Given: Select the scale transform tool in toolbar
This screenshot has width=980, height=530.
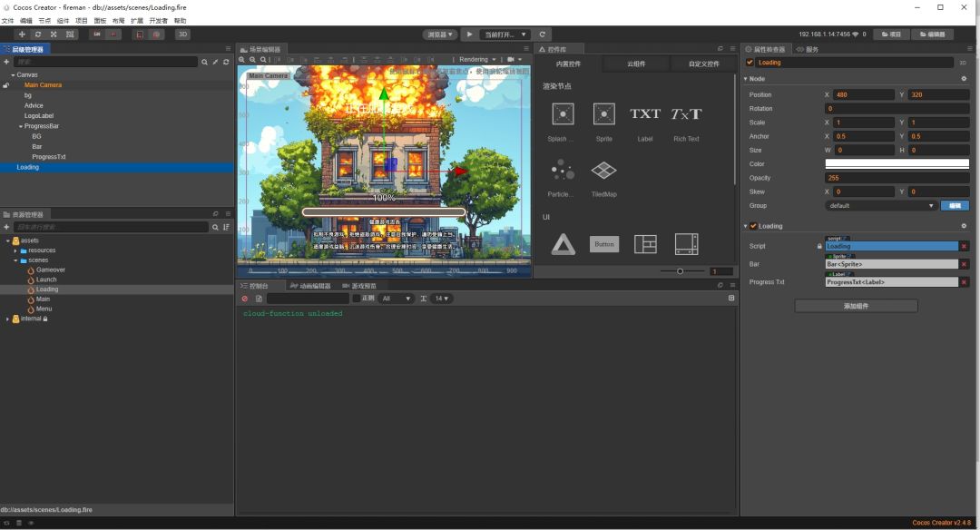Looking at the screenshot, I should tap(54, 34).
